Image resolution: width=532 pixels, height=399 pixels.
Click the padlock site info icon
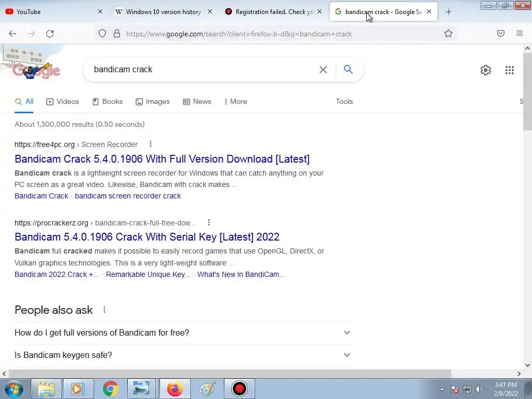(117, 33)
